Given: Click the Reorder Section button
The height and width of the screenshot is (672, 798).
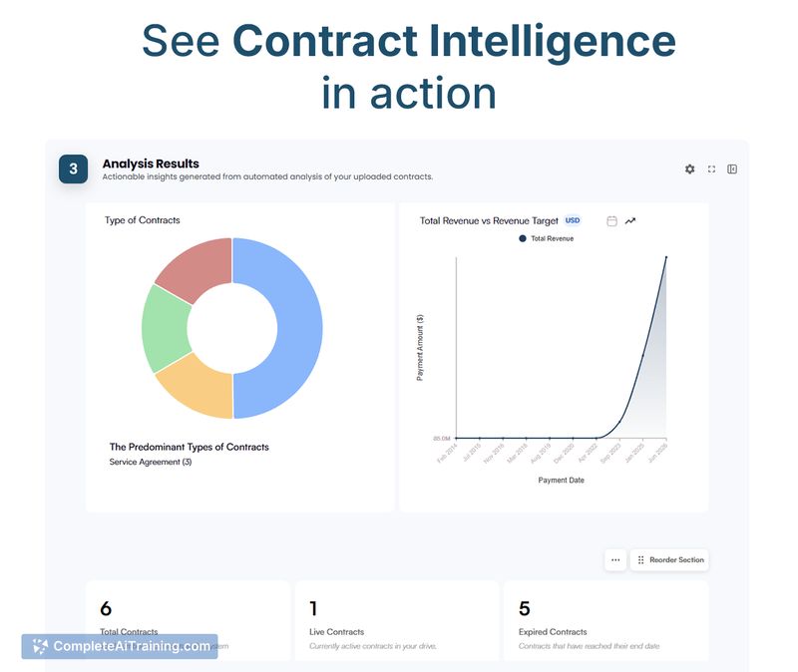Looking at the screenshot, I should point(669,560).
